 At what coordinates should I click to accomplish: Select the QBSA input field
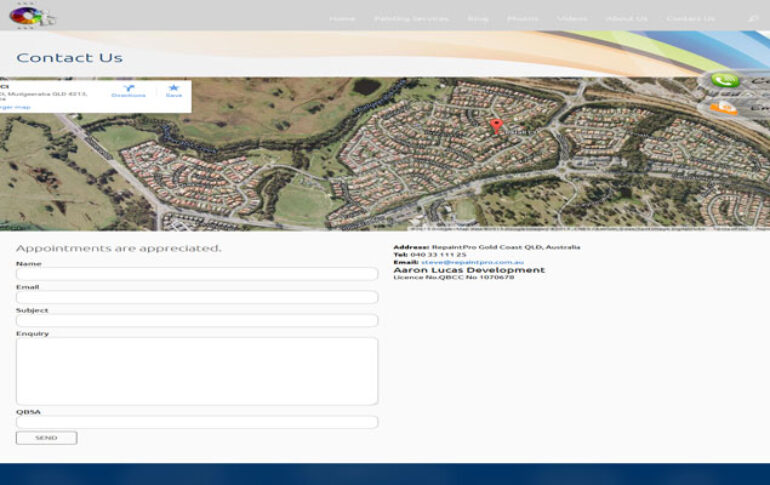pos(197,422)
